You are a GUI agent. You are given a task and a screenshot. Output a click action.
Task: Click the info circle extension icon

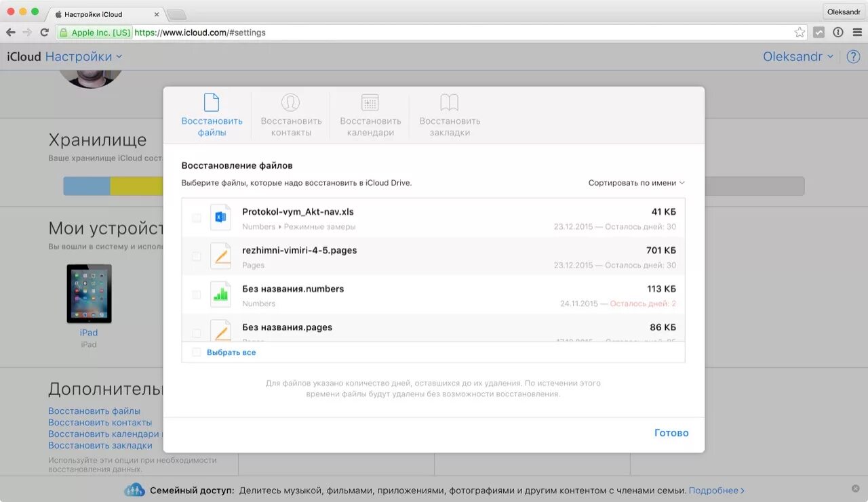coord(838,32)
